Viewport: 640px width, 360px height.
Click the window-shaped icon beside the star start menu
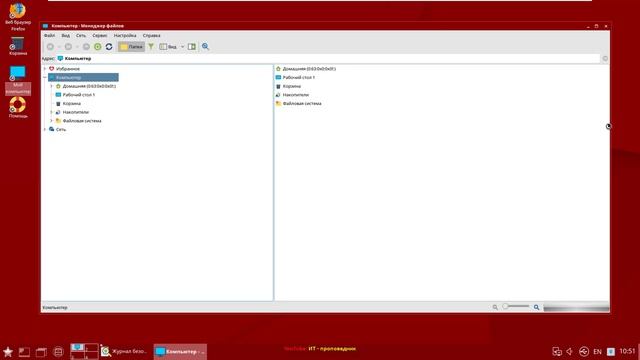click(24, 352)
